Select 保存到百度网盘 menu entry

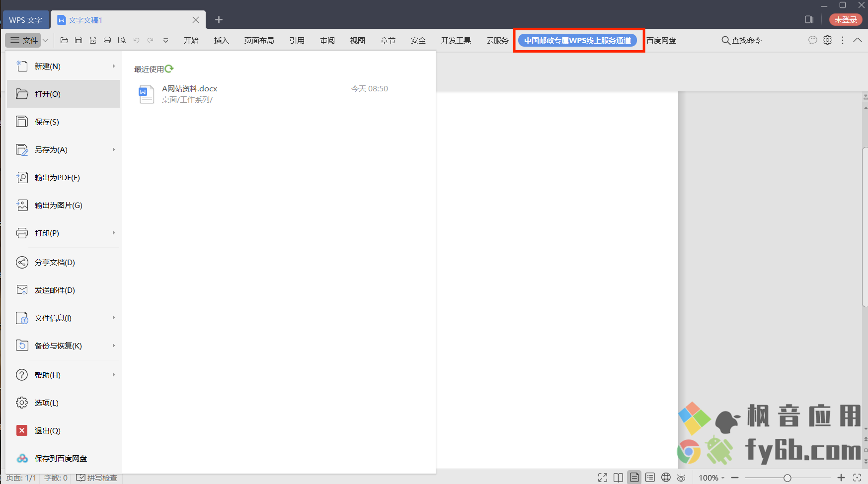(x=64, y=458)
